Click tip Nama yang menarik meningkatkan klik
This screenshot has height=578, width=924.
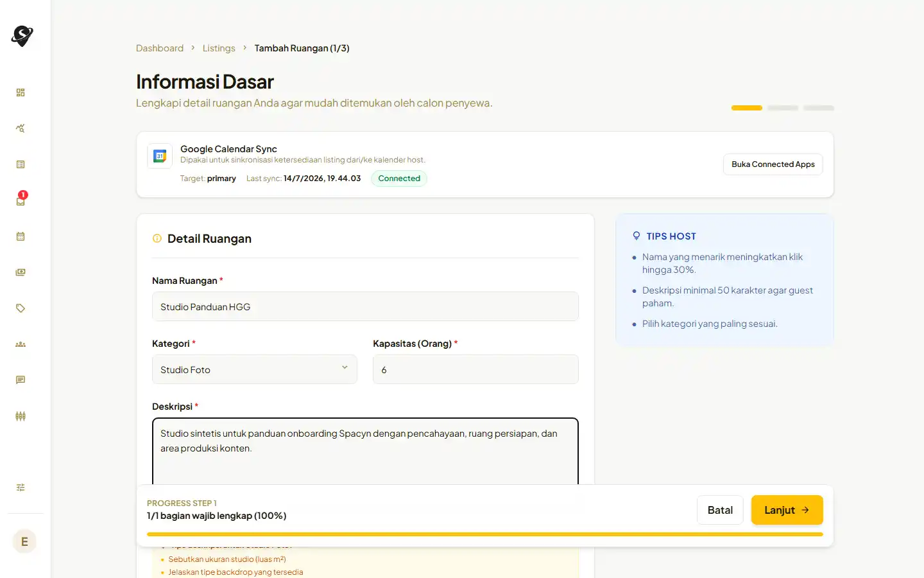[x=723, y=263]
